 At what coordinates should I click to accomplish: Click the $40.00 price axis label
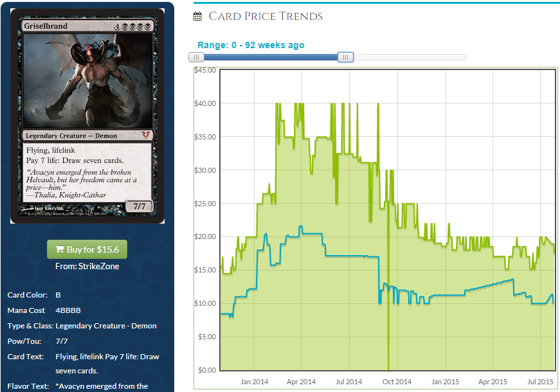point(205,103)
